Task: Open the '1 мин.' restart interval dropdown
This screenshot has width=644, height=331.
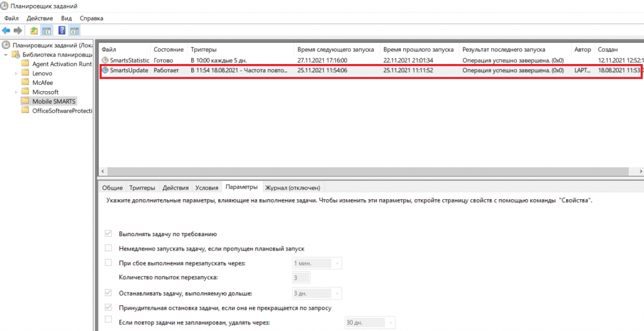Action: [x=337, y=263]
